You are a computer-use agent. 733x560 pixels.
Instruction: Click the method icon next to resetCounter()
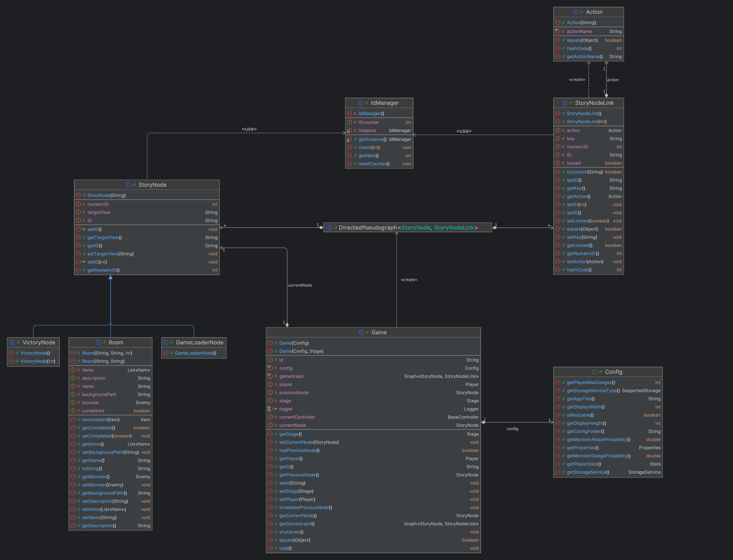click(x=349, y=164)
